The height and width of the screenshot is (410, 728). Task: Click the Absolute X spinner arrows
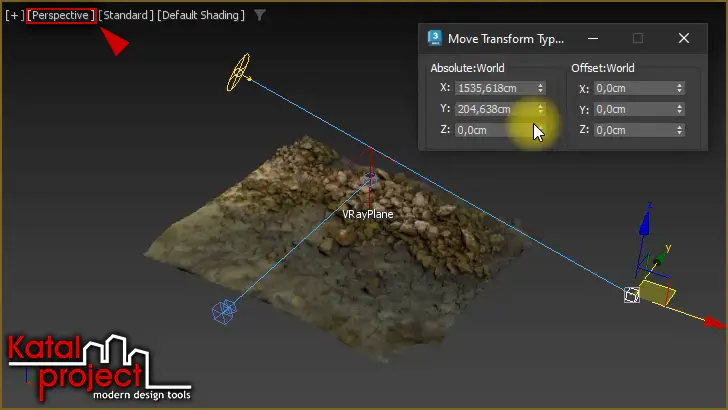(x=540, y=88)
